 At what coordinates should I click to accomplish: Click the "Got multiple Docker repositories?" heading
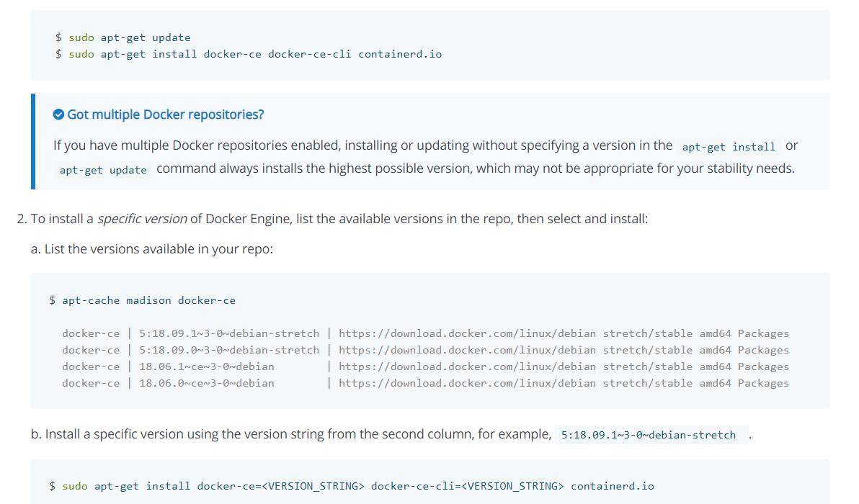[x=165, y=114]
